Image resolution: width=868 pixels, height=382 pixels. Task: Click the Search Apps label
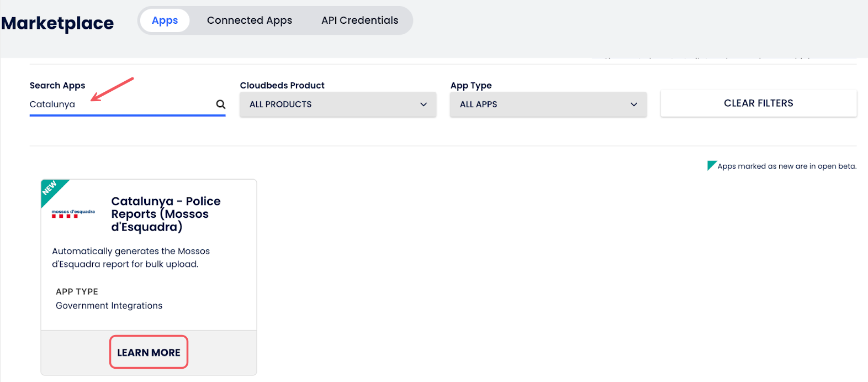pos(57,85)
